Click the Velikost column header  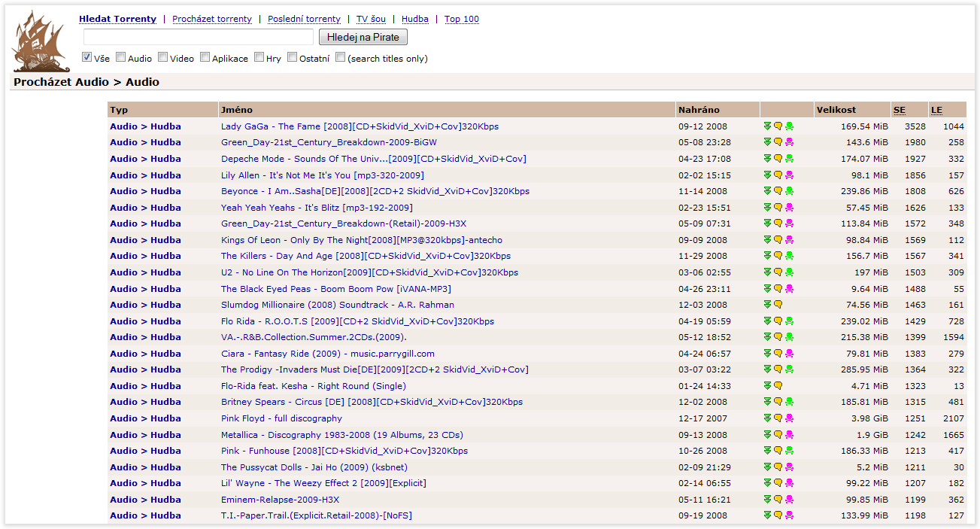click(836, 110)
